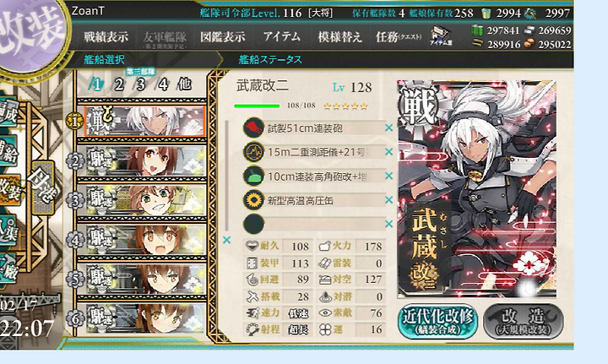Select the destroyer in fleet slot 3

point(144,200)
